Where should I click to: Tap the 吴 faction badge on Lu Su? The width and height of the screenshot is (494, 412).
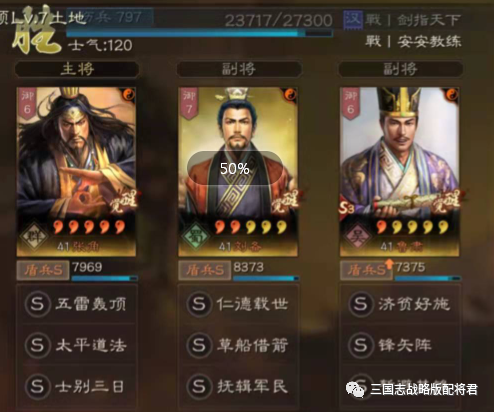(x=357, y=237)
